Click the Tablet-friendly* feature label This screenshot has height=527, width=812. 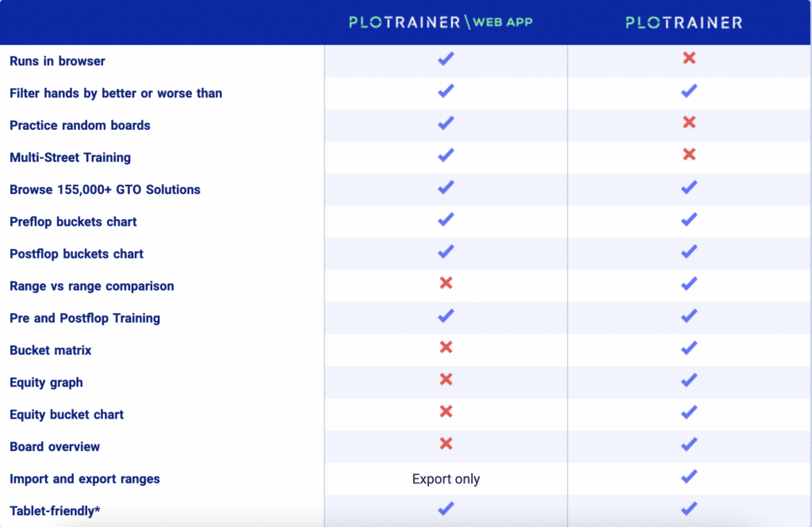55,511
